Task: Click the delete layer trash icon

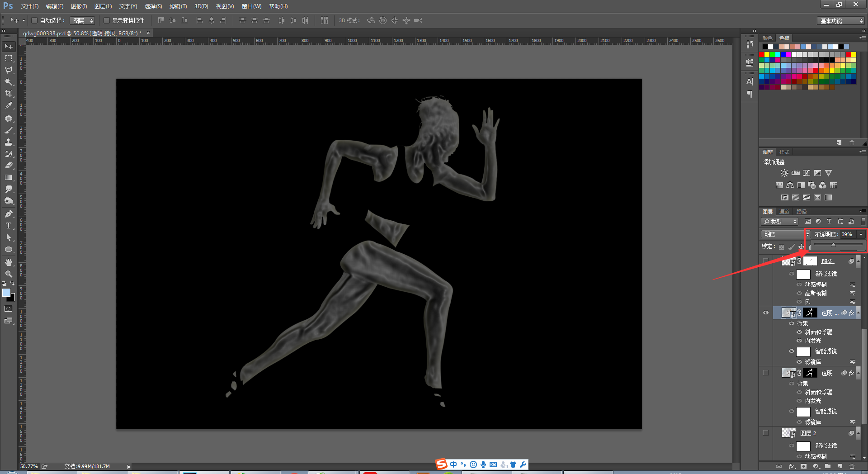Action: pyautogui.click(x=852, y=466)
